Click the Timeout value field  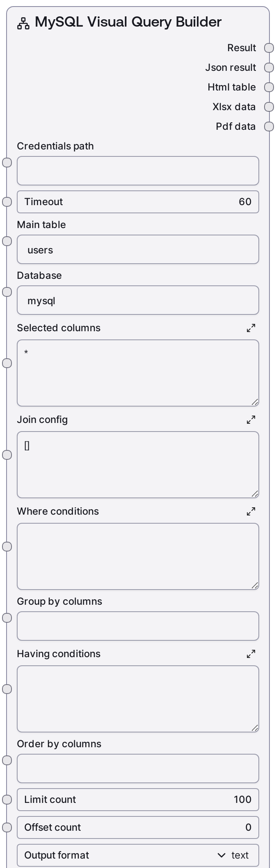pyautogui.click(x=138, y=202)
